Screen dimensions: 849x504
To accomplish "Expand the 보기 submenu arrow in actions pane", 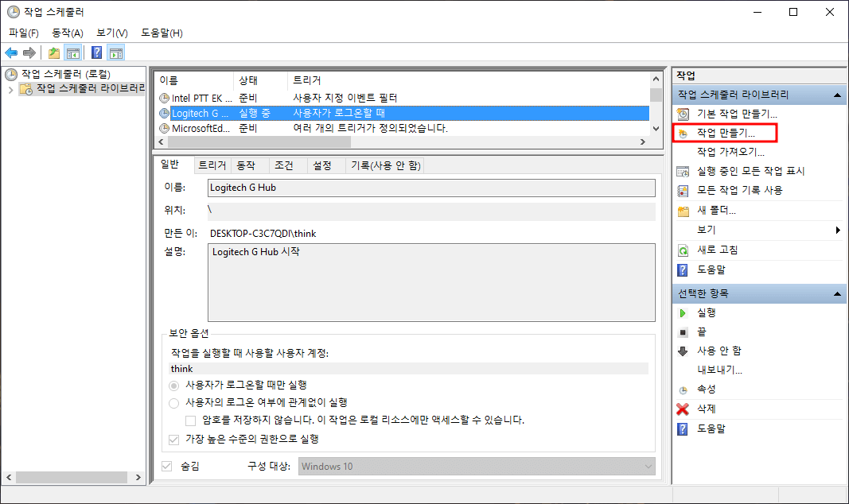I will pos(838,231).
